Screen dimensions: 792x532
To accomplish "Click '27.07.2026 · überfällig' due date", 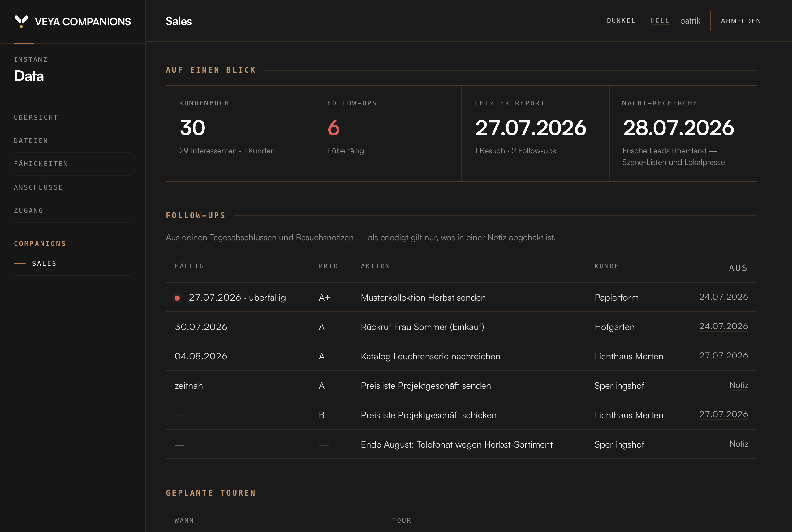I will click(x=237, y=298).
